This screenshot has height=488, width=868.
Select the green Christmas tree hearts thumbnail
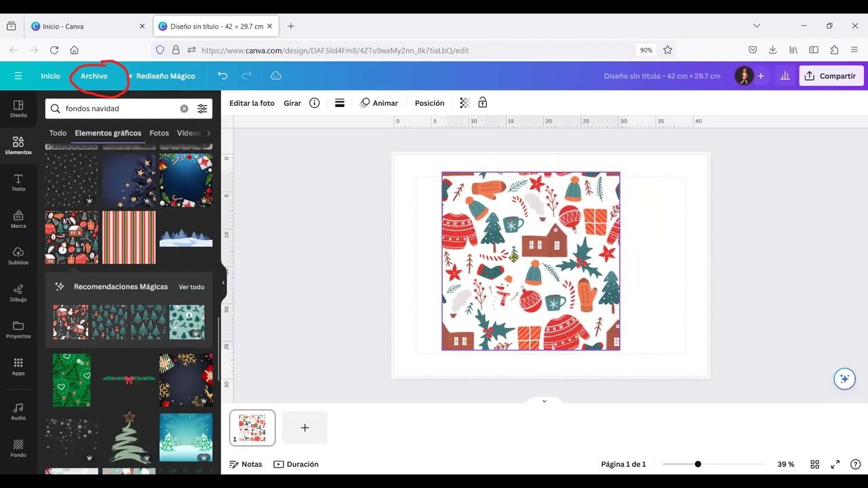(71, 380)
